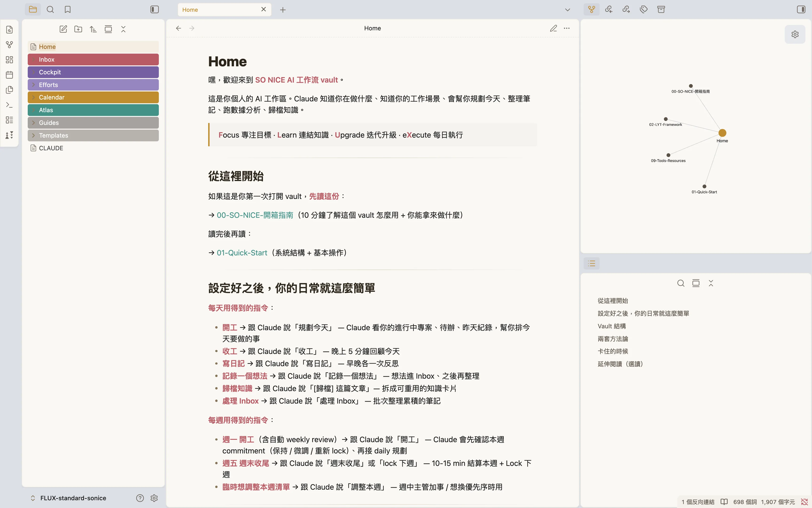This screenshot has width=812, height=508.
Task: Jump to outline heading 兩套方法論
Action: (x=613, y=339)
